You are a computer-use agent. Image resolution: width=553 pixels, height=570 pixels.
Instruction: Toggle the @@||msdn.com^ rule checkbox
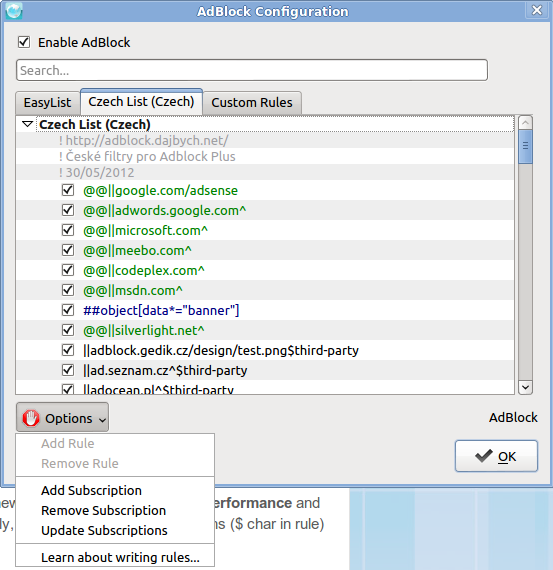tap(68, 290)
